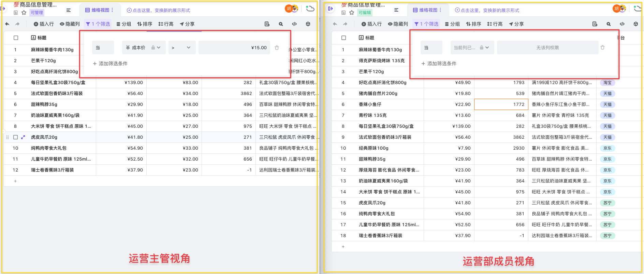Delete the ¥15.00 filter condition with trash icon

[277, 48]
